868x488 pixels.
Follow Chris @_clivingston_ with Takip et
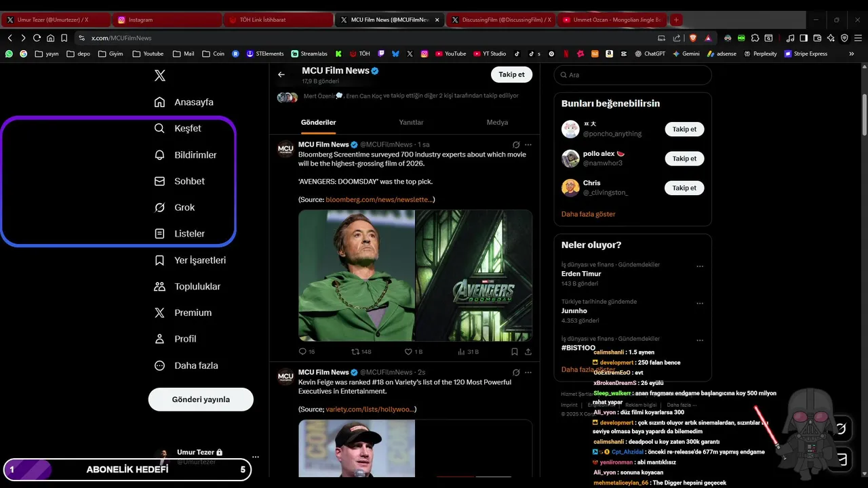[x=684, y=188]
